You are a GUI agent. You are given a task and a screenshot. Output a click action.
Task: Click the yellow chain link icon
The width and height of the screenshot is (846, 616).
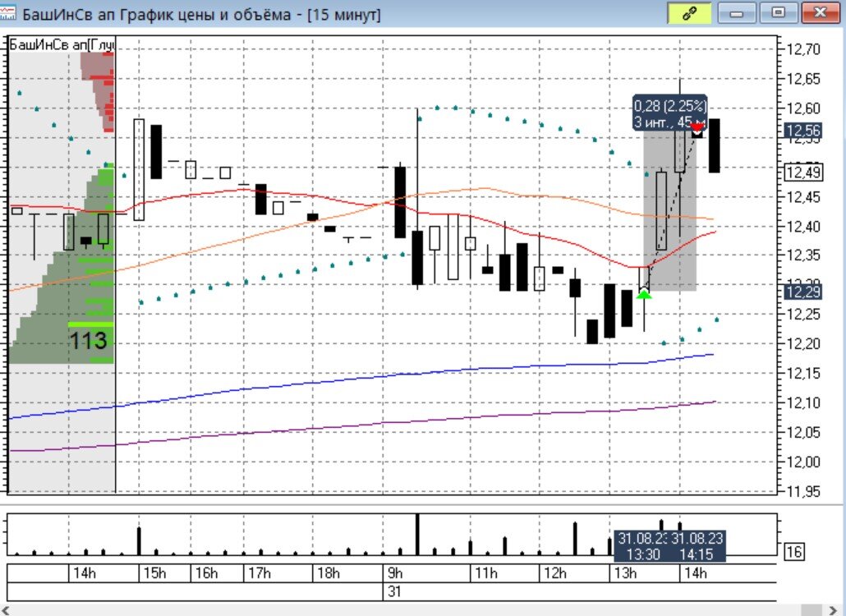(x=689, y=13)
